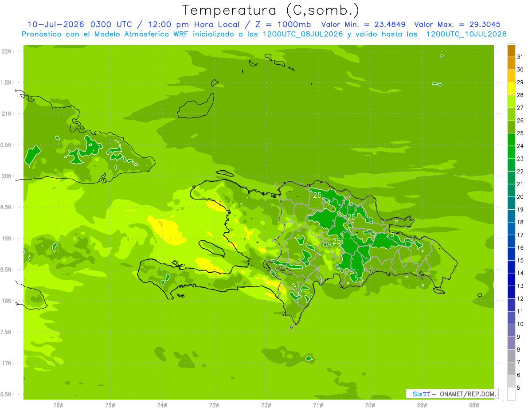Pick the gray swatch between 6 and 7
Viewport: 532px width, 411px height.
point(511,368)
